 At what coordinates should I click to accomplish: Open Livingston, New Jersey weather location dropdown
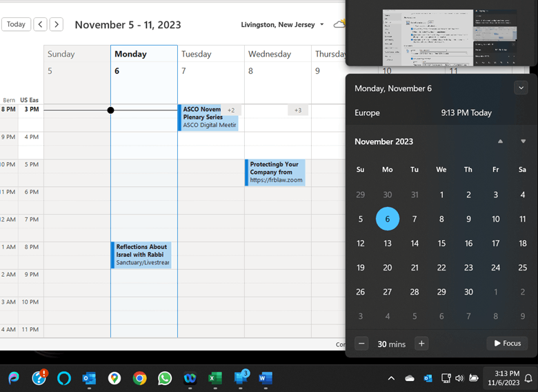coord(282,25)
